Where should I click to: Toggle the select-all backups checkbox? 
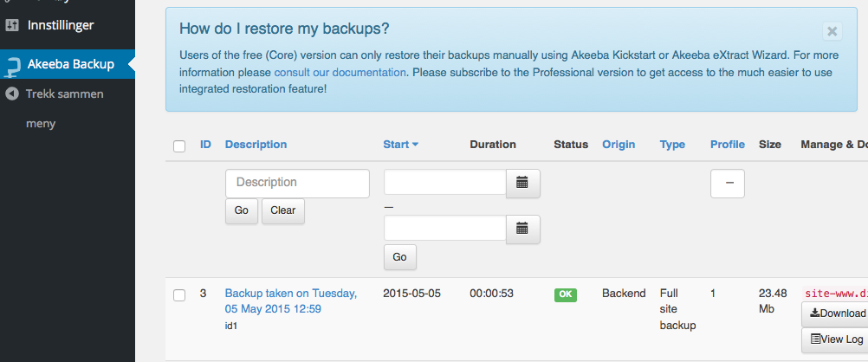[x=179, y=145]
